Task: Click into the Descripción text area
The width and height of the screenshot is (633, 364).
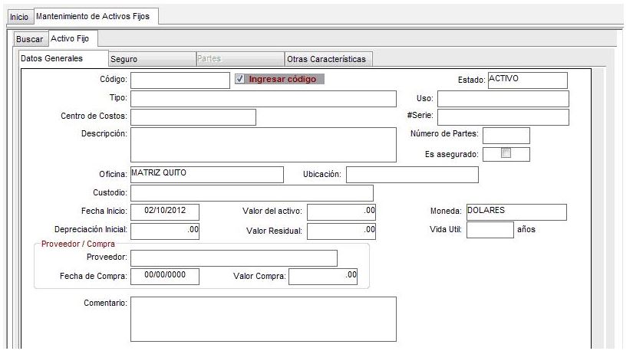Action: [x=263, y=145]
